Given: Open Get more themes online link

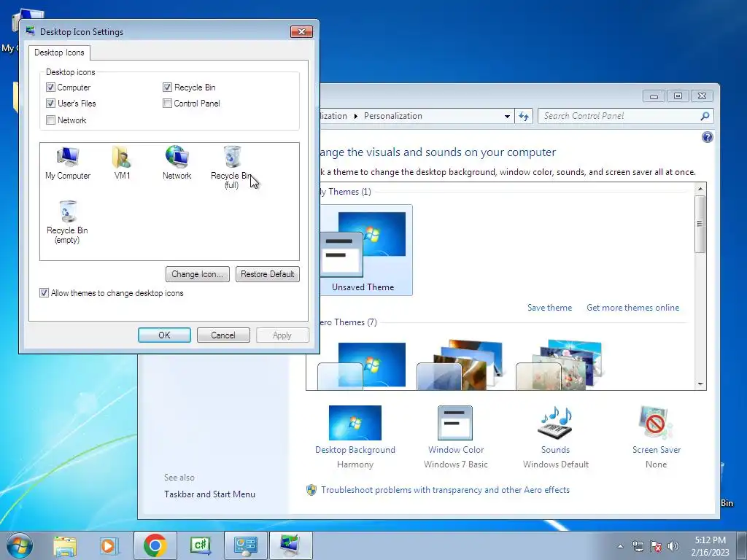Looking at the screenshot, I should [x=632, y=308].
